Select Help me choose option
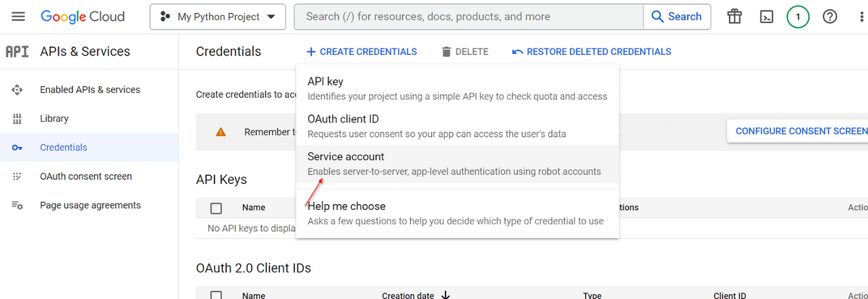Viewport: 868px width, 299px height. [457, 214]
